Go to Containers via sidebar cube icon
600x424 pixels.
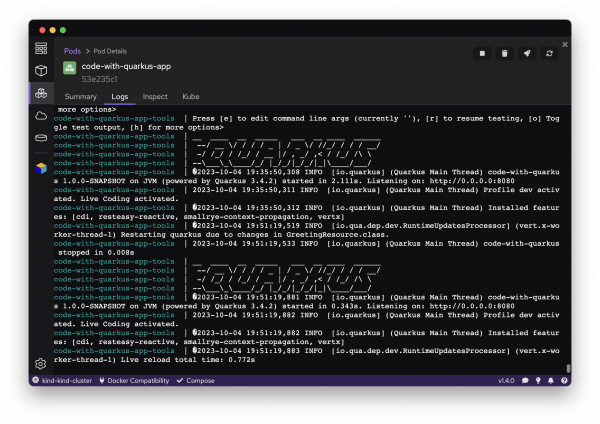pos(41,70)
